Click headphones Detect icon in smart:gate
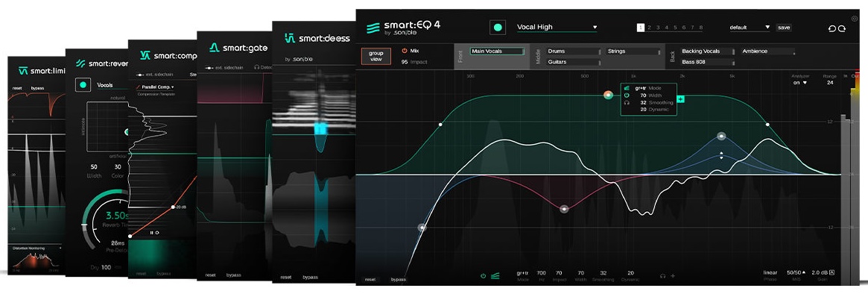Screen dimensions: 868x294 tap(257, 66)
